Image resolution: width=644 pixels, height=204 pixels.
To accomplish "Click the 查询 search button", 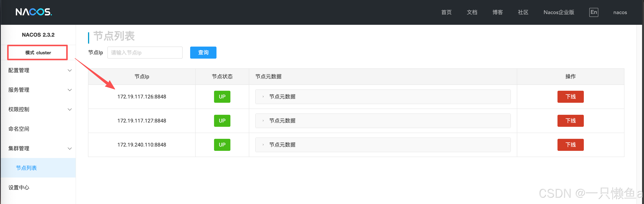I will pos(203,53).
